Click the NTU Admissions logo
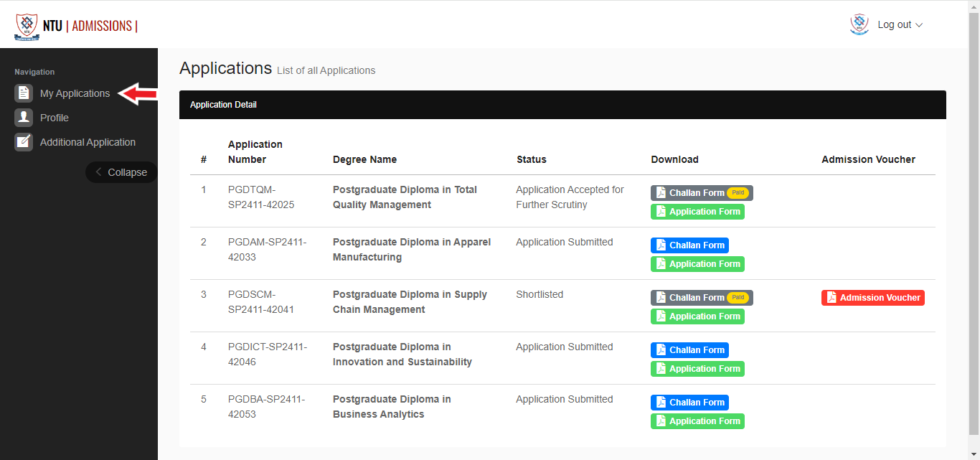 (75, 26)
